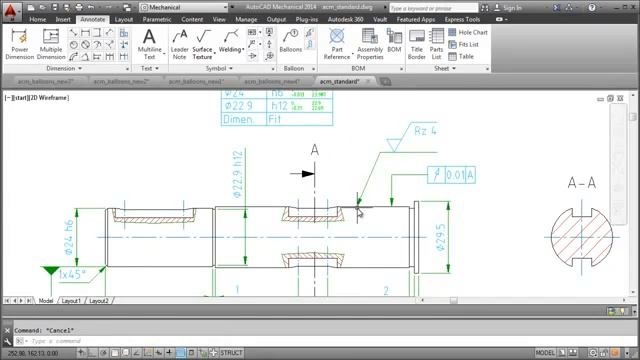Insert a Title Border

tap(416, 44)
